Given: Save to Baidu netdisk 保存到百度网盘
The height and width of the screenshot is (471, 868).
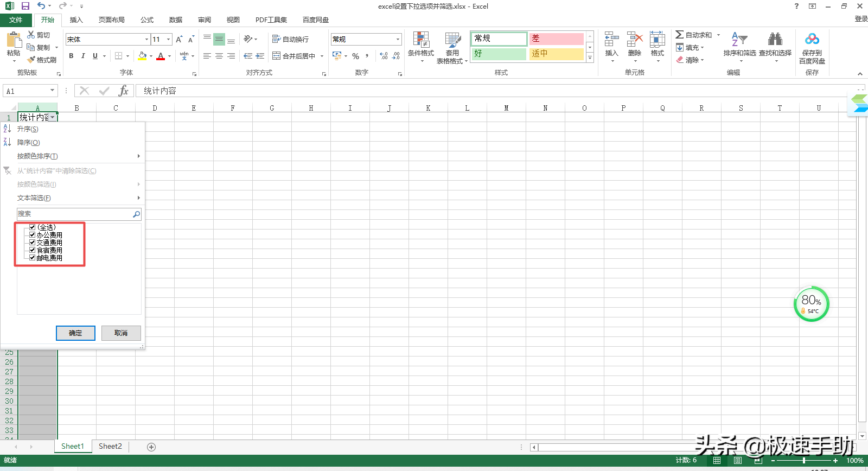Looking at the screenshot, I should coord(812,48).
